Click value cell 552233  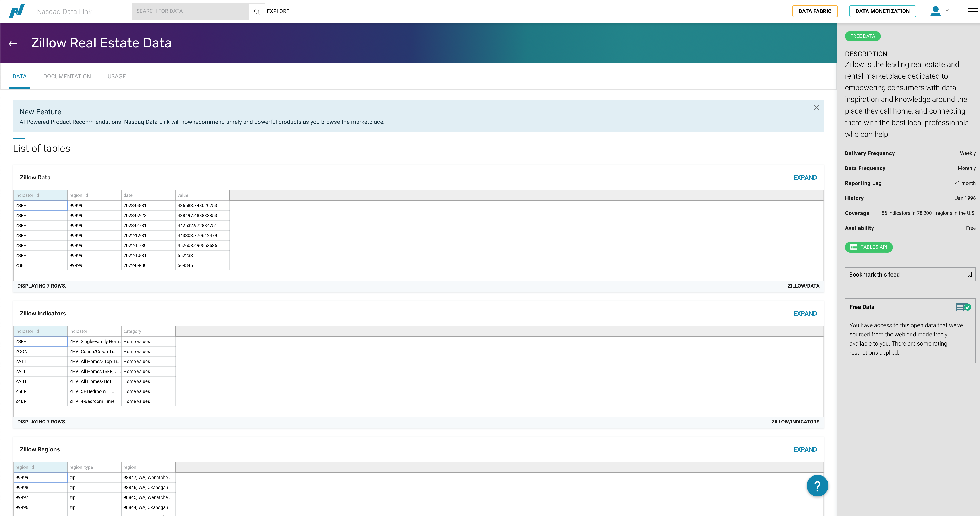coord(202,256)
